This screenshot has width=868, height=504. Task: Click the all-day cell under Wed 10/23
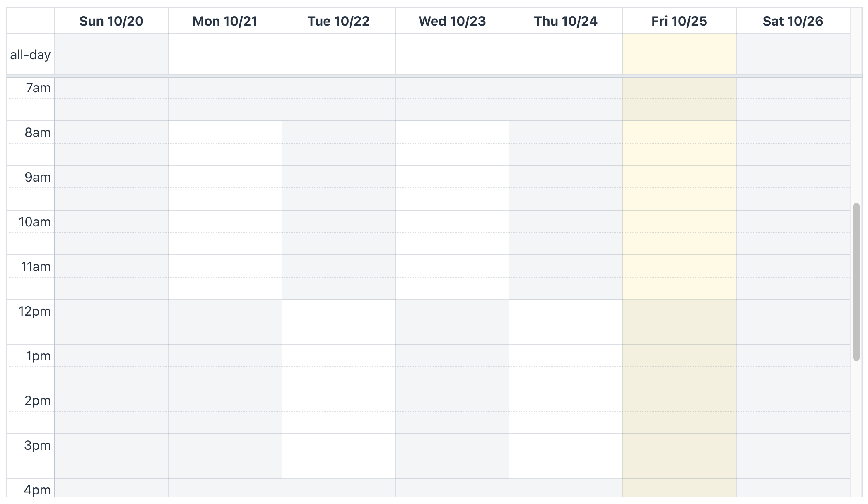click(452, 54)
